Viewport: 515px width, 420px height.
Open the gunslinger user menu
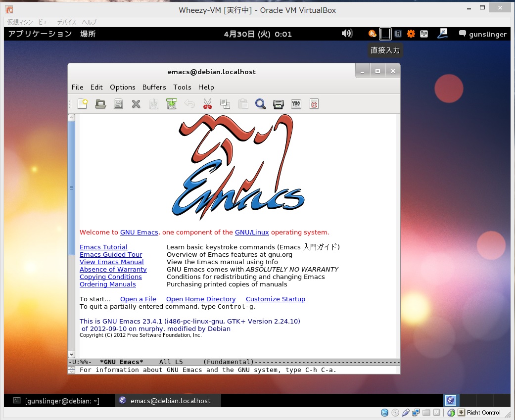tap(482, 34)
